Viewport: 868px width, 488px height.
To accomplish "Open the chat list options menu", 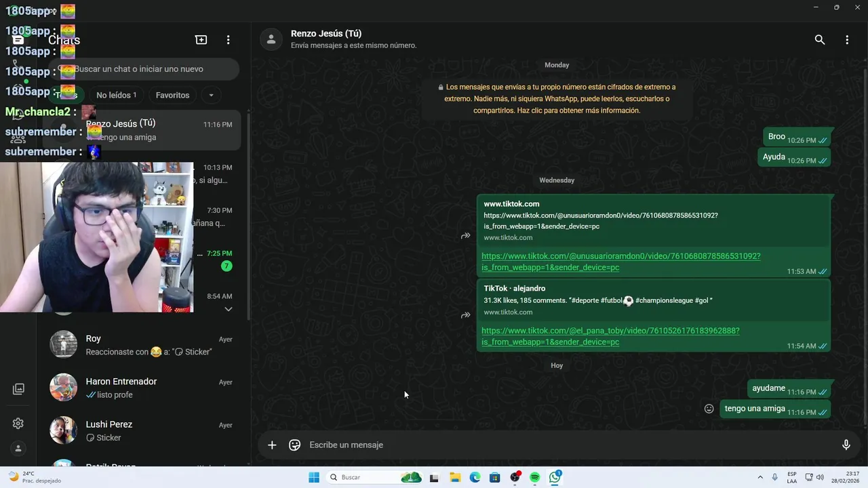I will click(229, 40).
